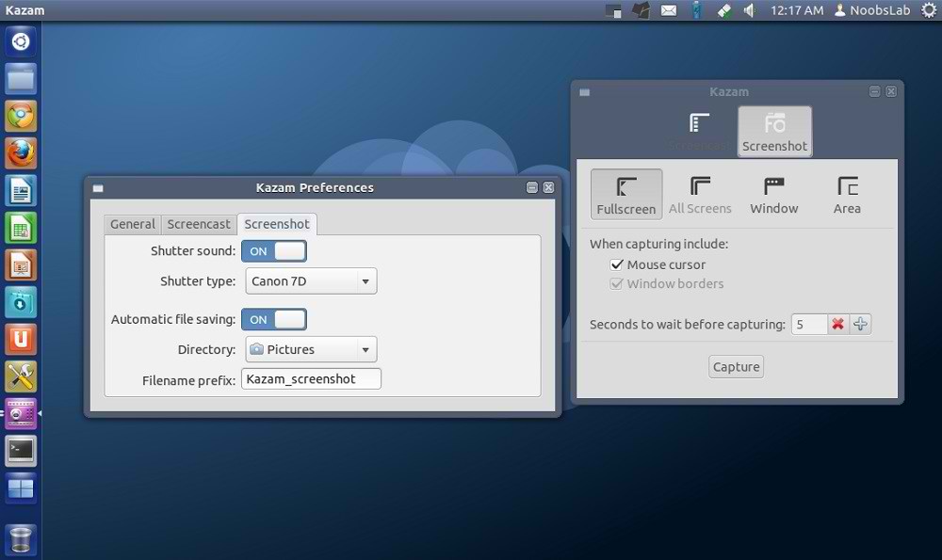This screenshot has height=560, width=942.
Task: Toggle the Shutter sound switch
Action: pos(274,251)
